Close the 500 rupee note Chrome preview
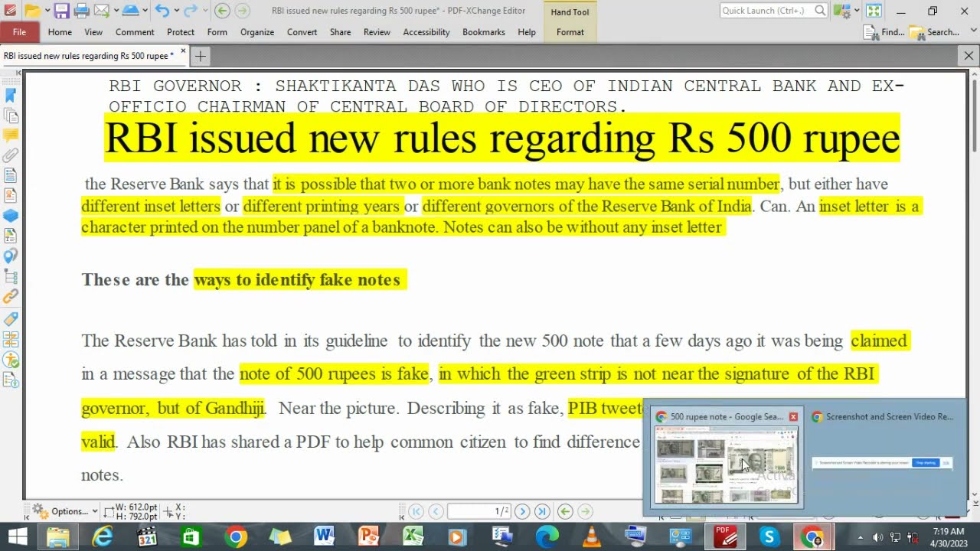 click(x=793, y=417)
